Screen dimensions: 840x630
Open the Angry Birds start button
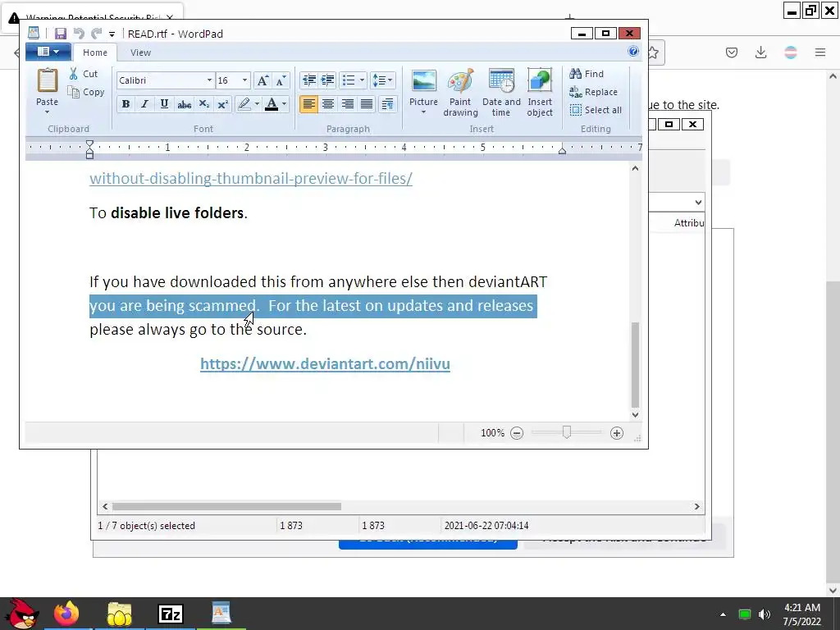[21, 614]
